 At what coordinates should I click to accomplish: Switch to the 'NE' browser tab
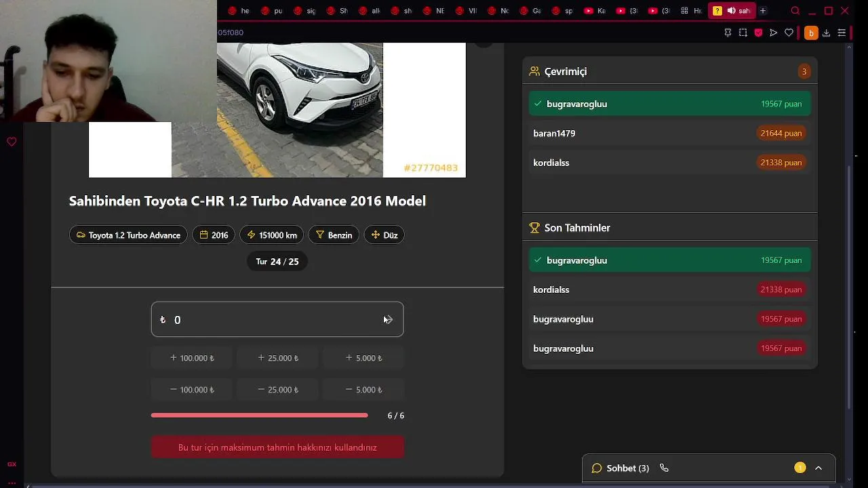coord(434,11)
